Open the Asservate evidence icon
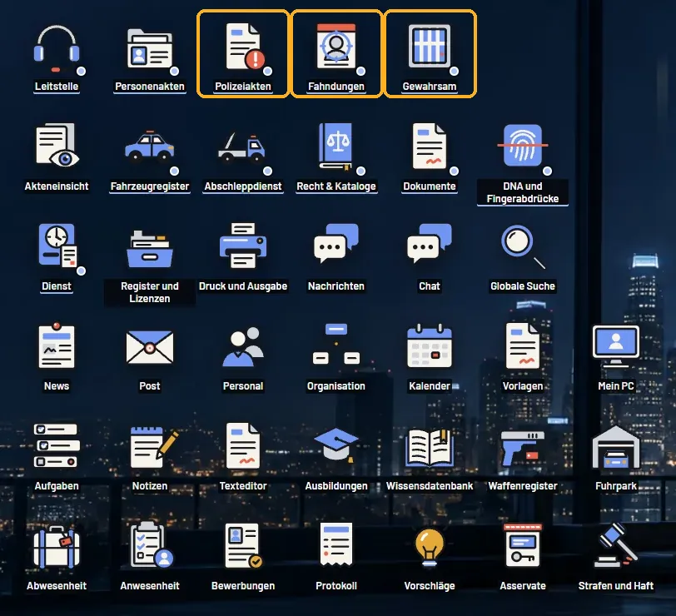The height and width of the screenshot is (616, 676). (x=523, y=545)
